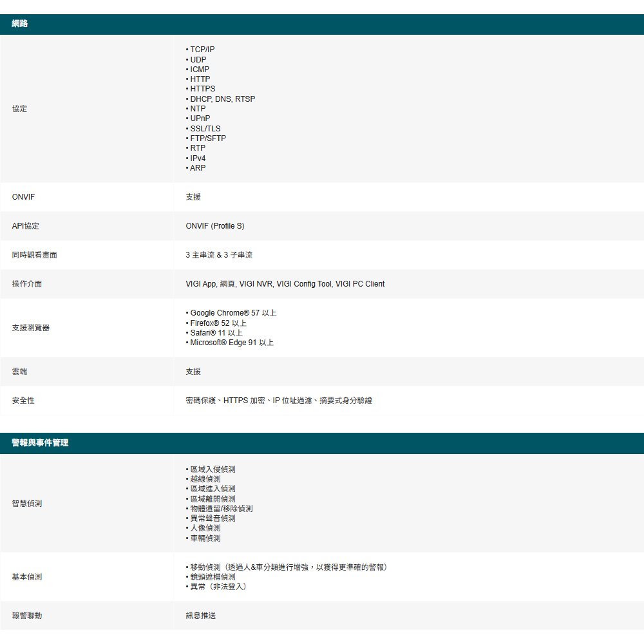Select the ONVIF (Profile S) value
644x644 pixels.
tap(215, 226)
